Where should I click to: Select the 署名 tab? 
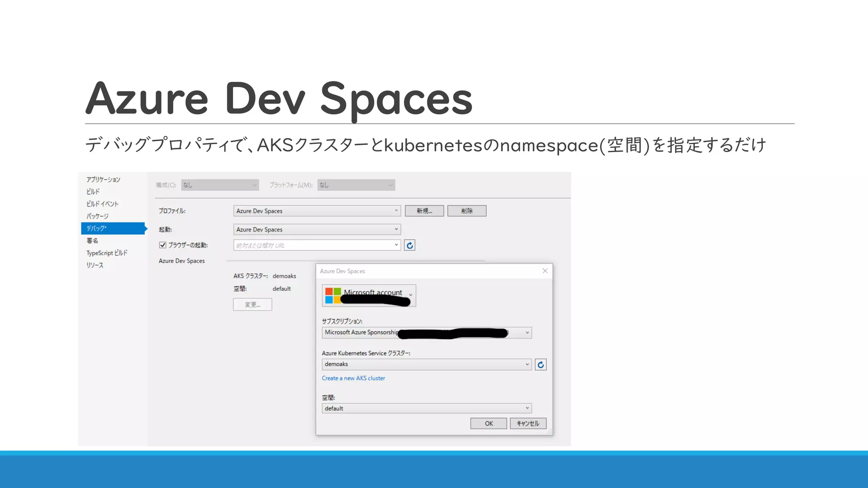pos(92,241)
